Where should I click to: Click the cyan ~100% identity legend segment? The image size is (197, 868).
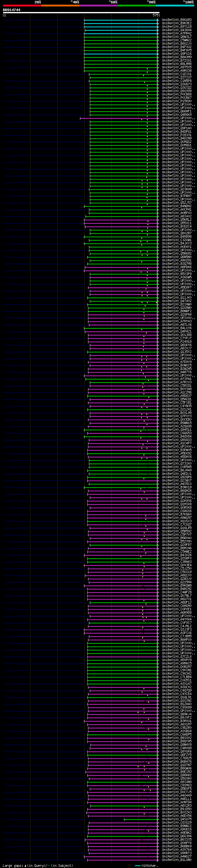(x=175, y=6)
